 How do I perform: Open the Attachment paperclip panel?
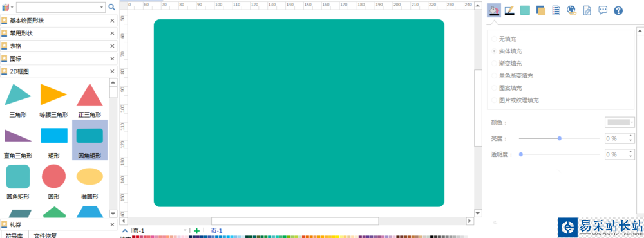point(587,11)
